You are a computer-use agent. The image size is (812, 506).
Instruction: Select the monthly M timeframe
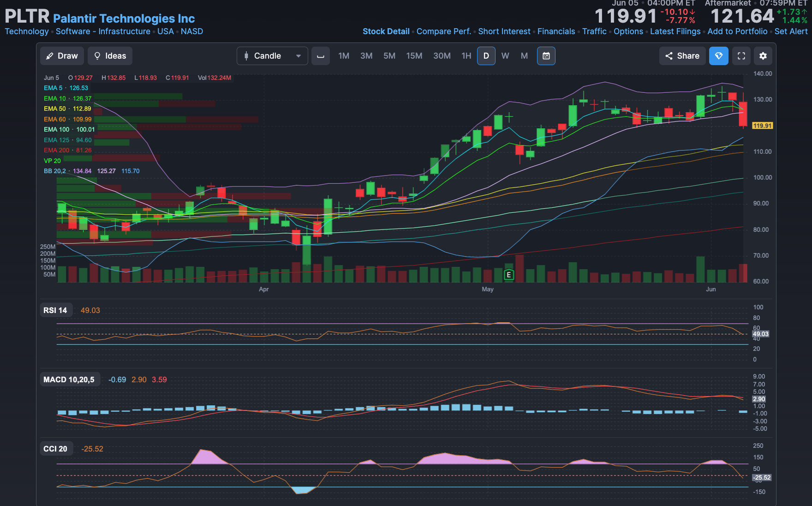(524, 56)
